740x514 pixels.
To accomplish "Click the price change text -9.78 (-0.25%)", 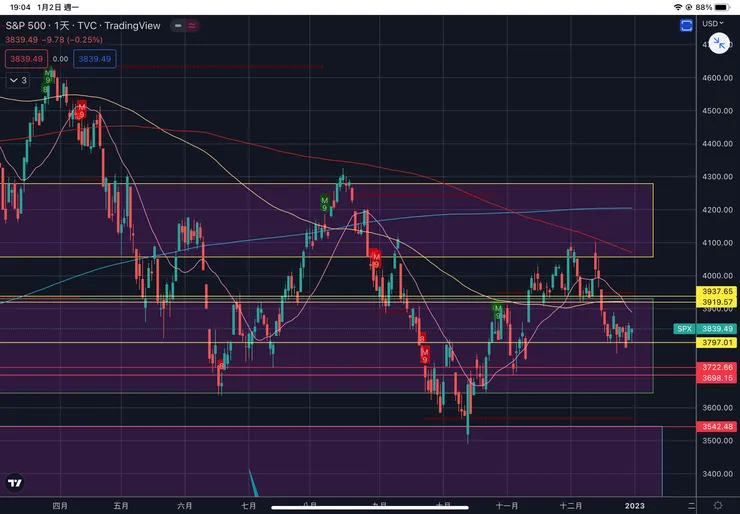I will [72, 40].
